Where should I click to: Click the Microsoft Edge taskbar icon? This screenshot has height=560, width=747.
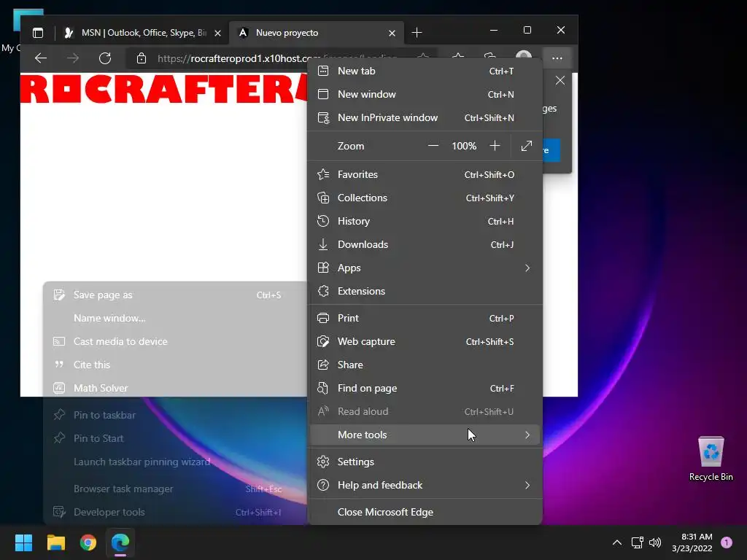tap(120, 542)
